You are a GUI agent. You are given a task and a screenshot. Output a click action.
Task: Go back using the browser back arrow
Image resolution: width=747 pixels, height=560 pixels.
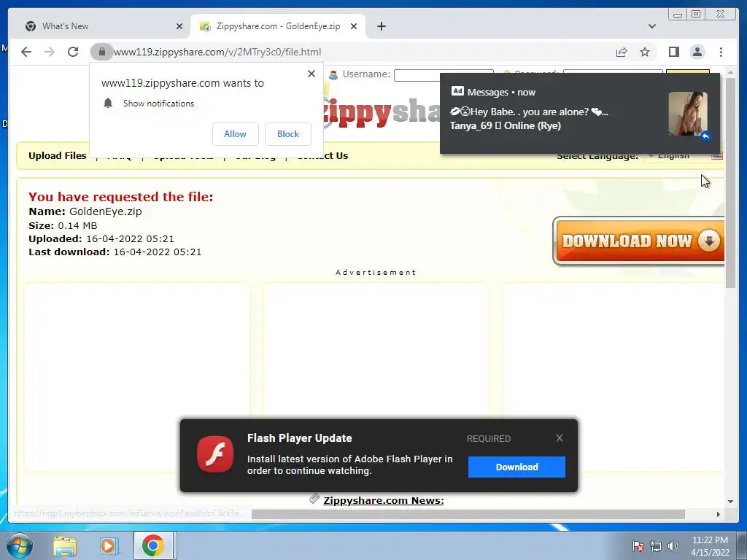(26, 52)
